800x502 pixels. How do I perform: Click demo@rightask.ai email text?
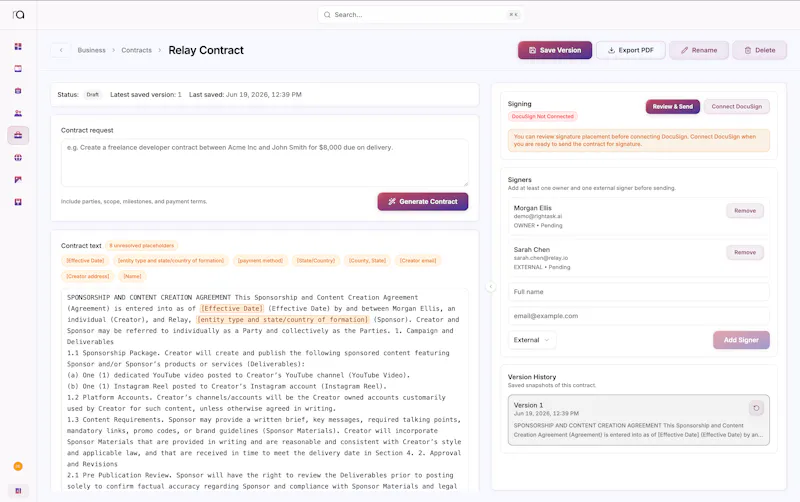click(x=538, y=216)
